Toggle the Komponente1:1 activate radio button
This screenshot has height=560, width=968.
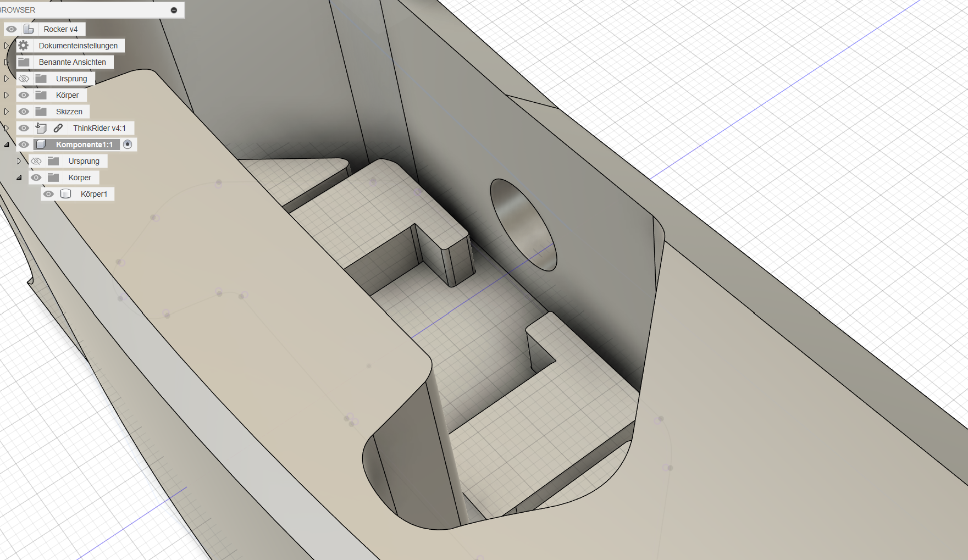click(x=128, y=145)
